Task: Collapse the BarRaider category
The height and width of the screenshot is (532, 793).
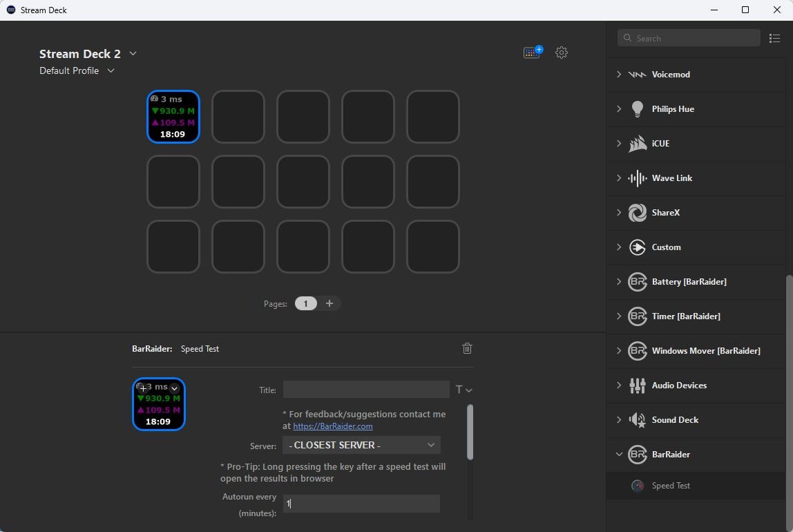Action: click(619, 455)
